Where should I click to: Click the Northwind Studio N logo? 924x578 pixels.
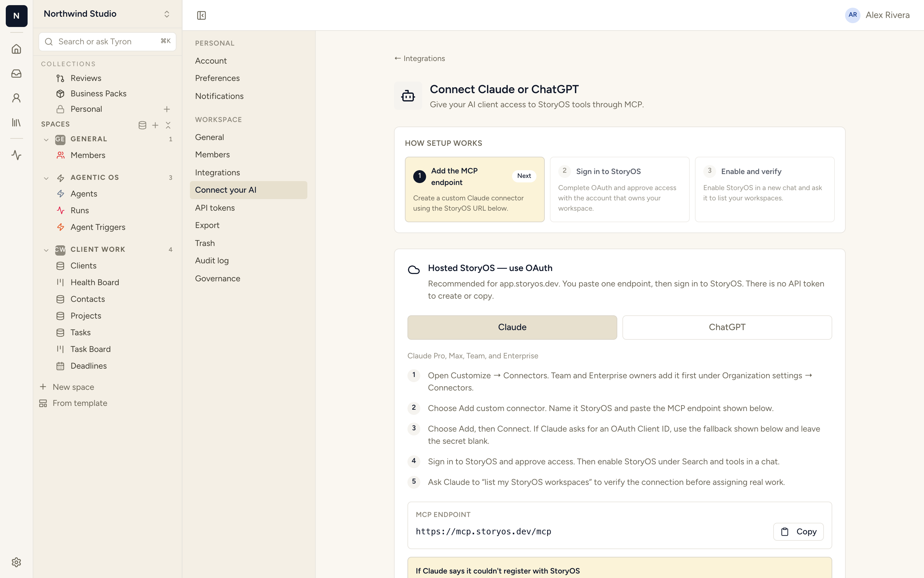point(16,16)
